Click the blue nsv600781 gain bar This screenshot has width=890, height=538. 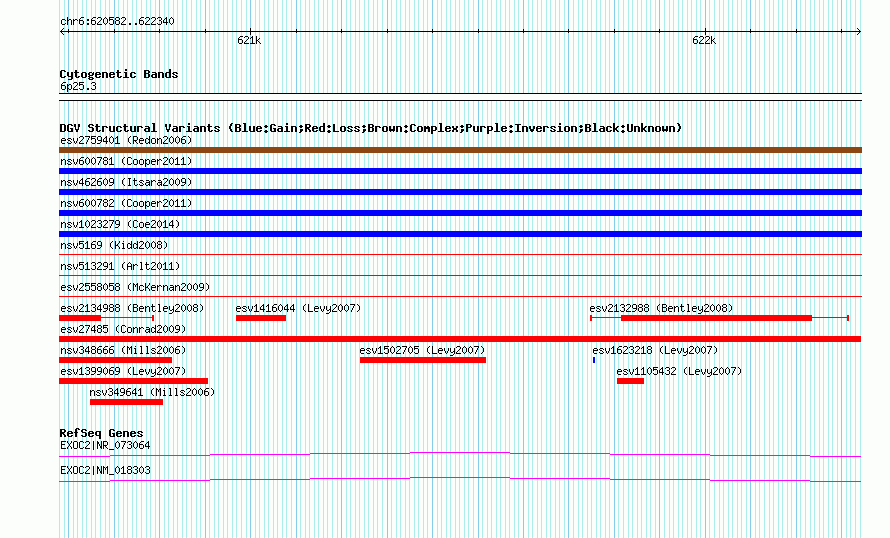460,171
